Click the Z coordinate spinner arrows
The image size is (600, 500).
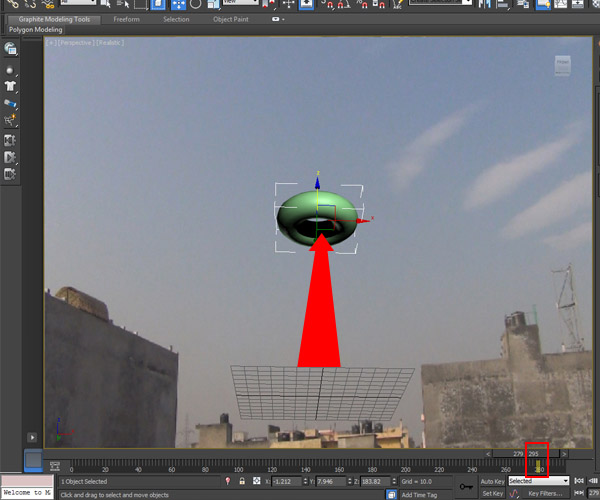point(394,481)
